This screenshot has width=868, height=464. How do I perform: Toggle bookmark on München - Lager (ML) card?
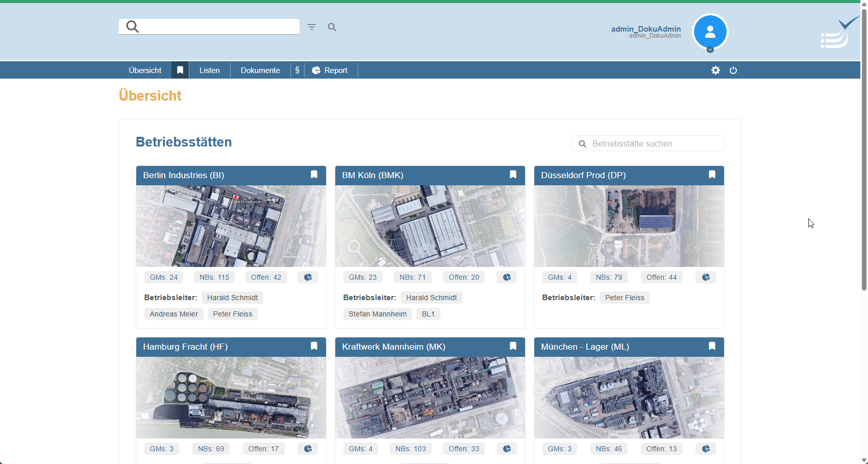(x=712, y=346)
